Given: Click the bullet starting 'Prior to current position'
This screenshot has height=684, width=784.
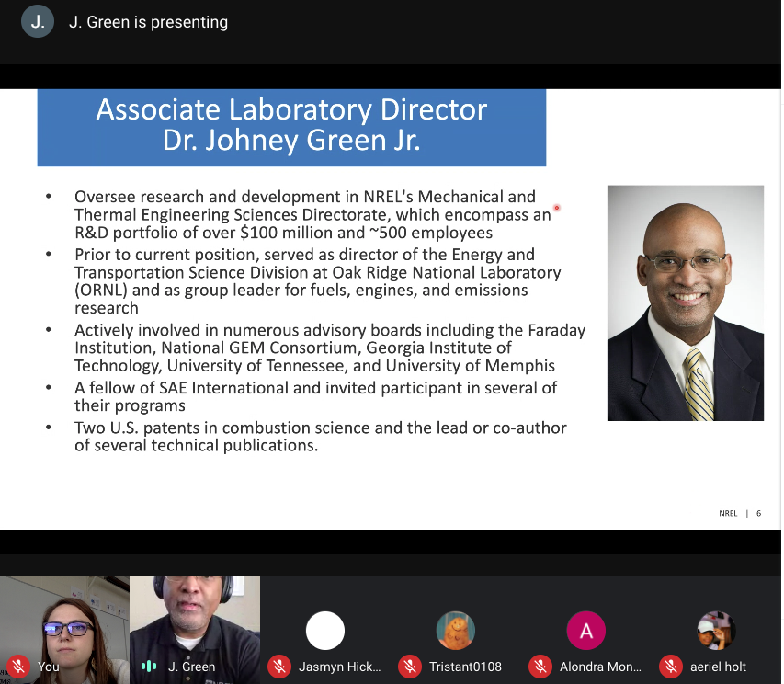Looking at the screenshot, I should coord(318,281).
